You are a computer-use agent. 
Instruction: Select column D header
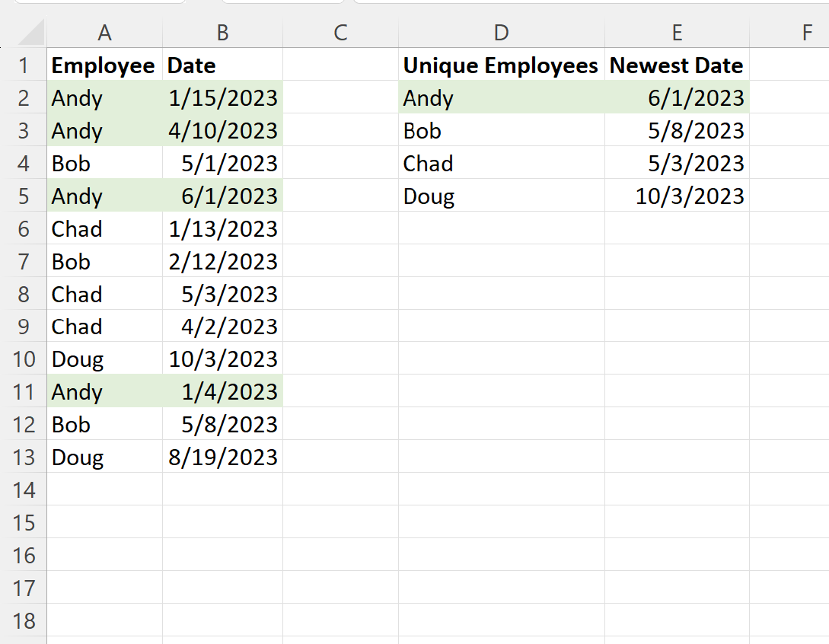click(x=501, y=33)
